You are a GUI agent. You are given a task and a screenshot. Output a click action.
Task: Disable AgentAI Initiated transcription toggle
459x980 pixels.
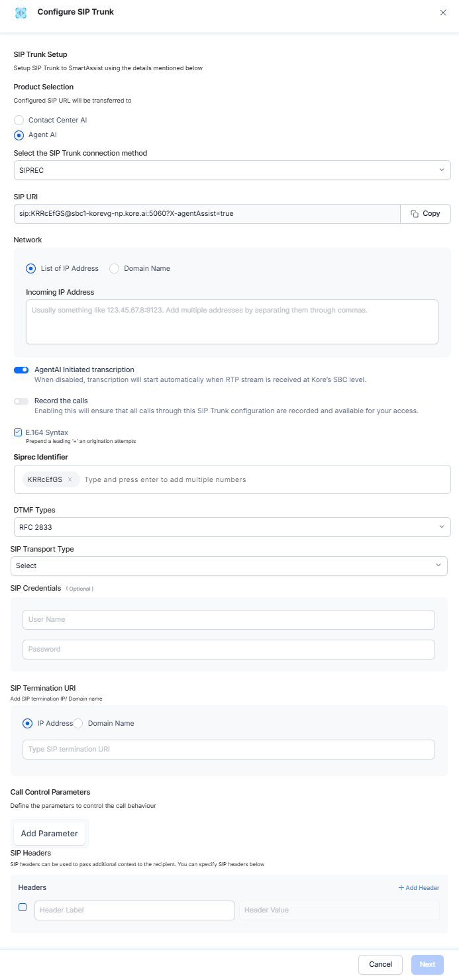[21, 370]
